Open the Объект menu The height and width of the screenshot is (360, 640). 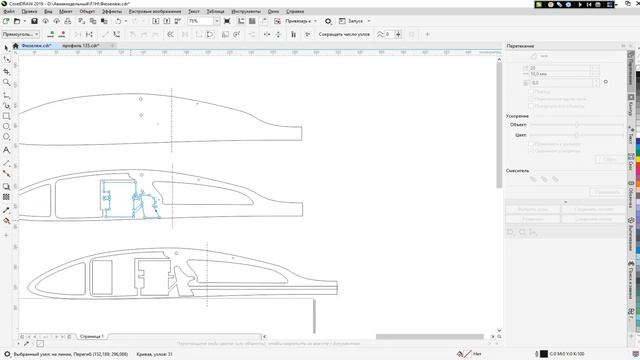(x=87, y=11)
